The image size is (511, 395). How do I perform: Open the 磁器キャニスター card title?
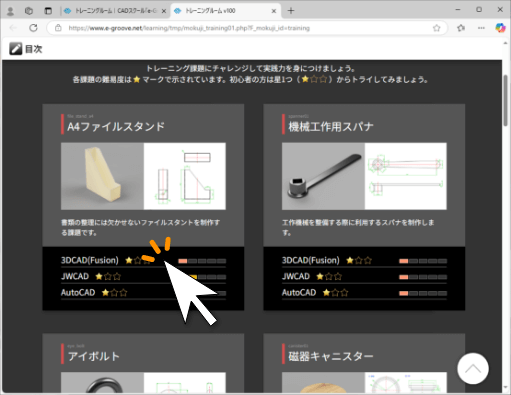point(331,356)
